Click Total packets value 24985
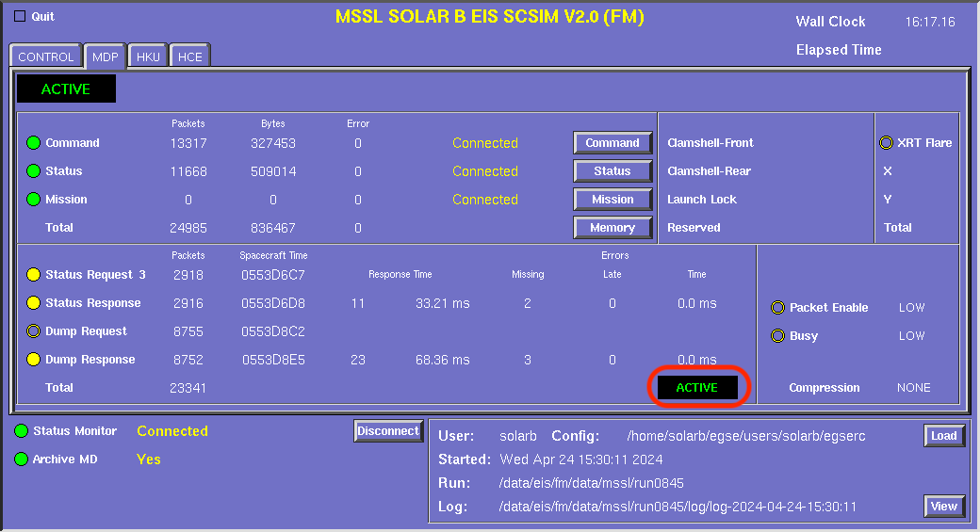The image size is (980, 532). pyautogui.click(x=188, y=228)
